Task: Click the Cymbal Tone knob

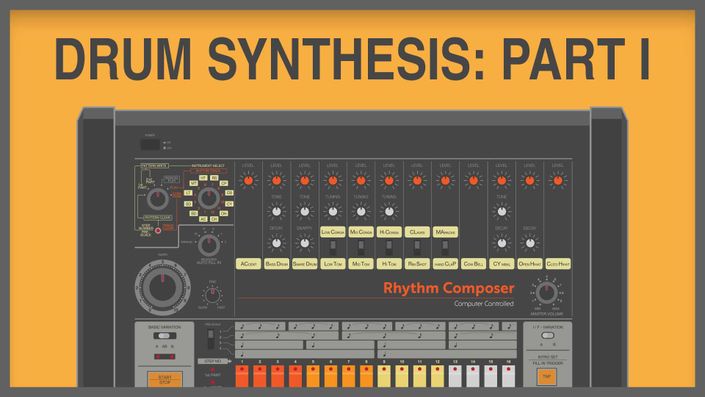Action: click(501, 211)
